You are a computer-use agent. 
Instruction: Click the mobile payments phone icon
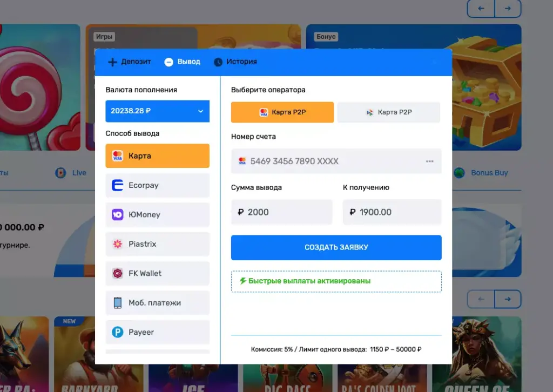117,303
